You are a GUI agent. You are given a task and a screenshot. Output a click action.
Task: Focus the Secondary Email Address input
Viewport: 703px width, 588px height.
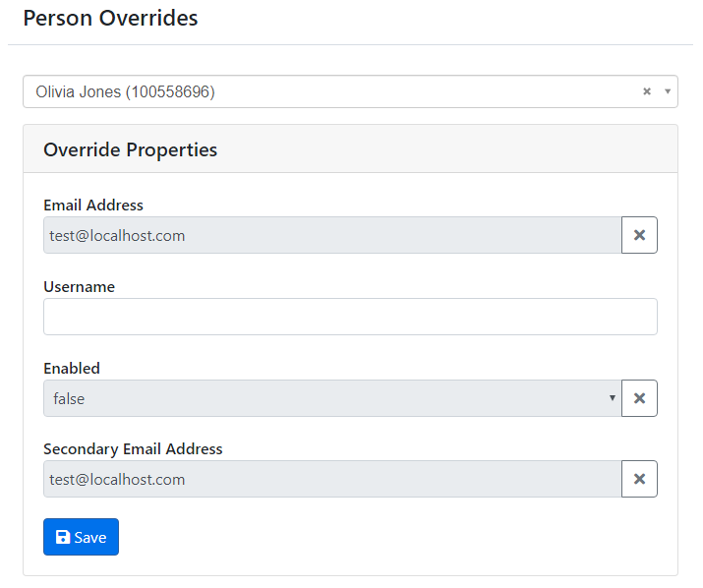coord(332,479)
